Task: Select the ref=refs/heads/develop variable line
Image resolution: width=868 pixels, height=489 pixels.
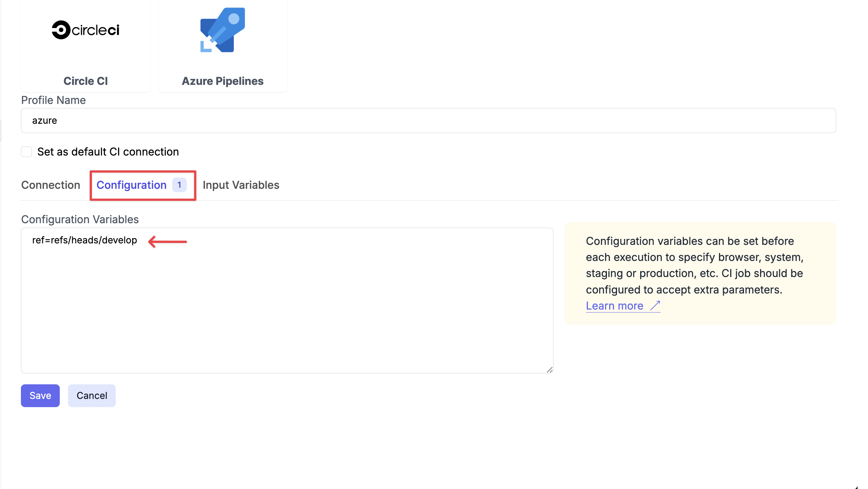Action: tap(84, 240)
